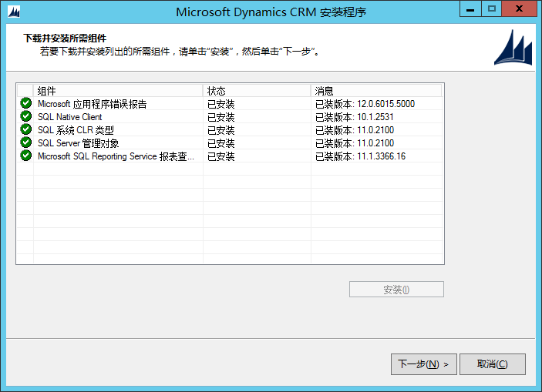Click 已安装 status of SQL Reporting Service row

coord(221,156)
